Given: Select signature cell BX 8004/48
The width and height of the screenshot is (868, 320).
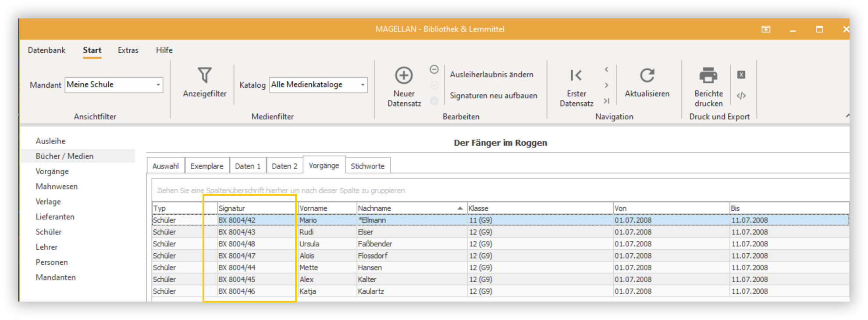Looking at the screenshot, I should point(258,244).
